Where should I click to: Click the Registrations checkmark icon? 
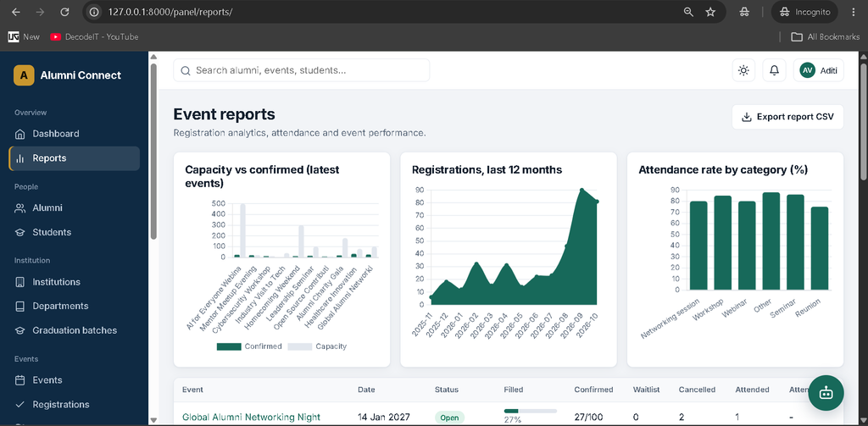pos(20,405)
